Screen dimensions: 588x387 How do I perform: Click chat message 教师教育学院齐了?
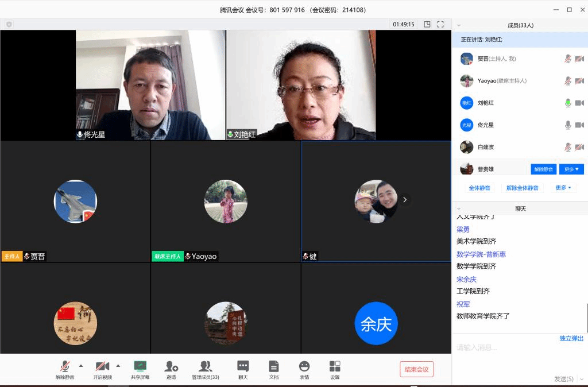click(x=483, y=316)
